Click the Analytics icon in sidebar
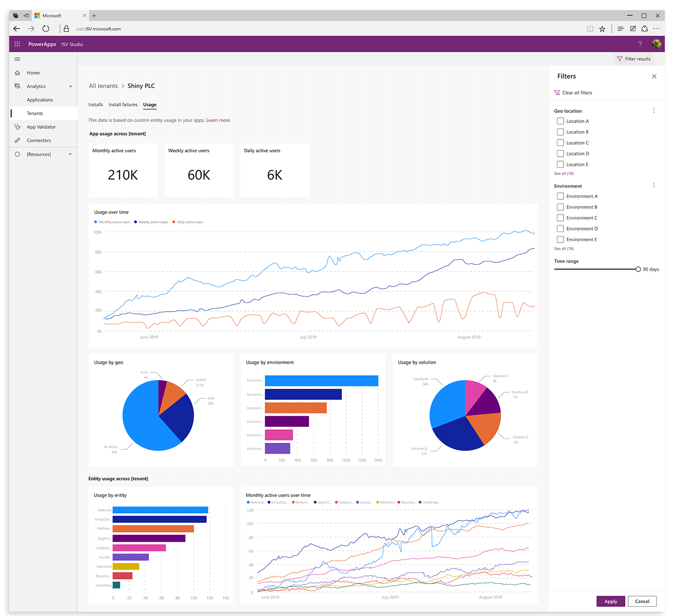This screenshot has width=675, height=616. (17, 86)
